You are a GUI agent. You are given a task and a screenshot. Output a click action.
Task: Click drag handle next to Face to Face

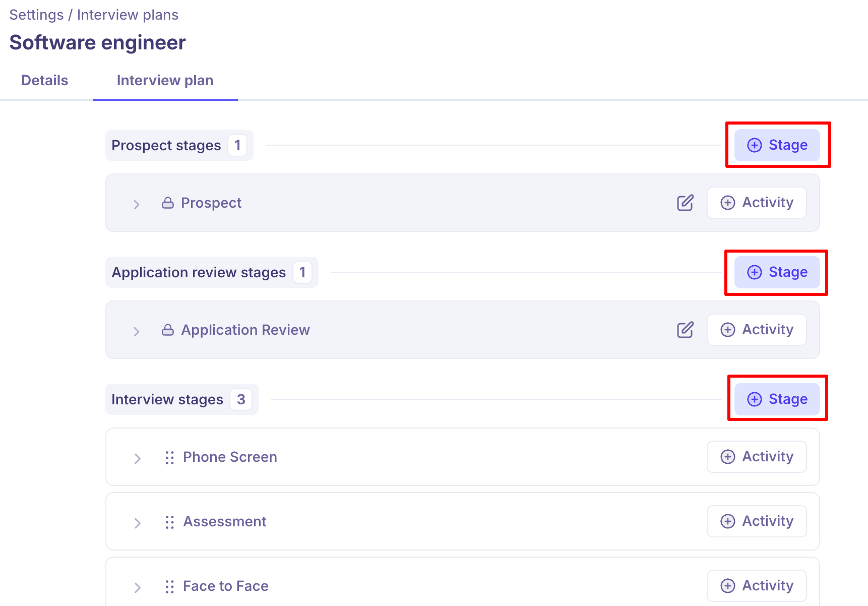(169, 586)
